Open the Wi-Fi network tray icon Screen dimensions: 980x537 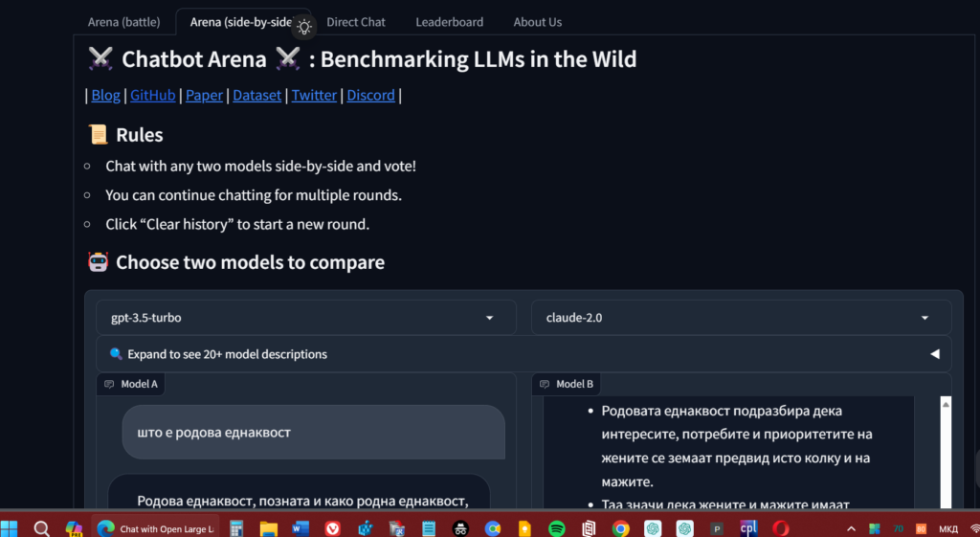pos(974,529)
